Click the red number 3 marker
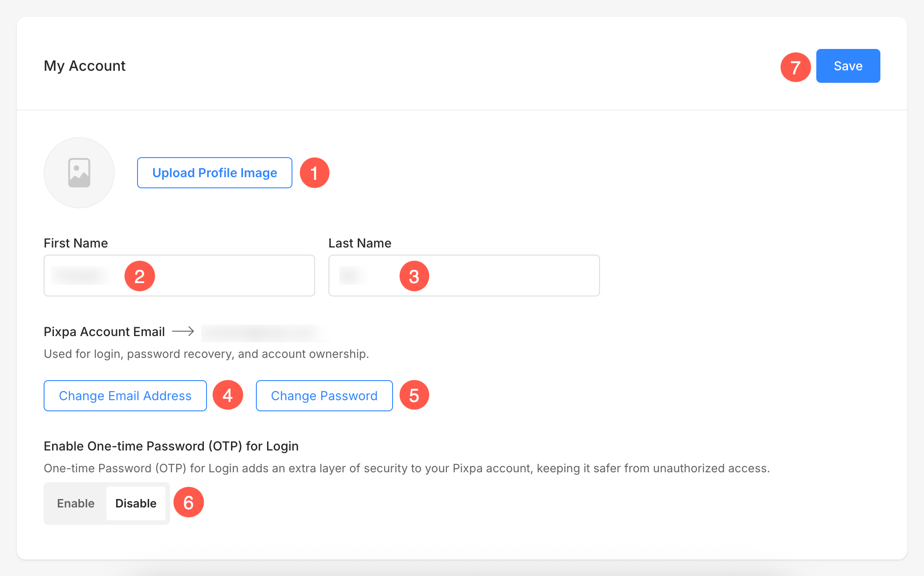Image resolution: width=924 pixels, height=576 pixels. pyautogui.click(x=414, y=276)
